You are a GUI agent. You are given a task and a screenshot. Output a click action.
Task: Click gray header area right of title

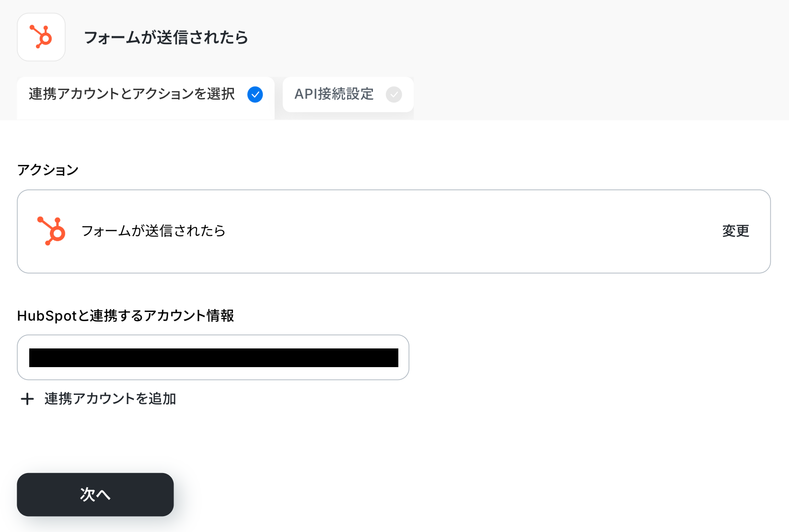click(x=527, y=37)
